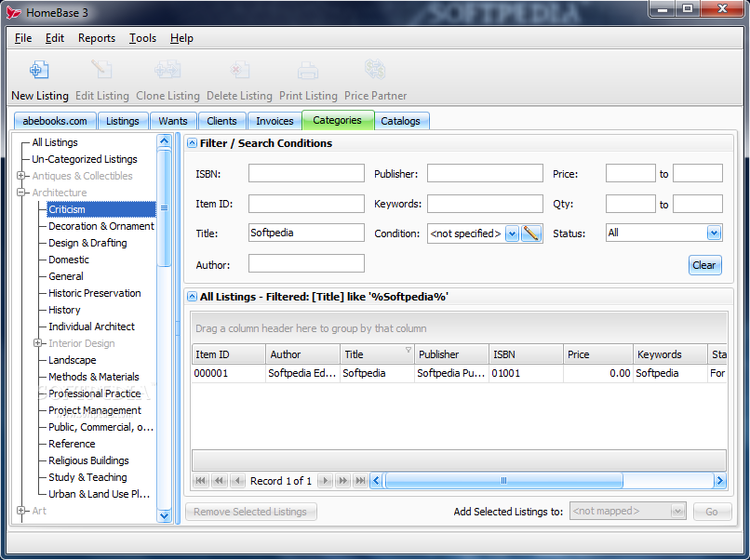750x560 pixels.
Task: Click the Item ID input field
Action: 306,203
